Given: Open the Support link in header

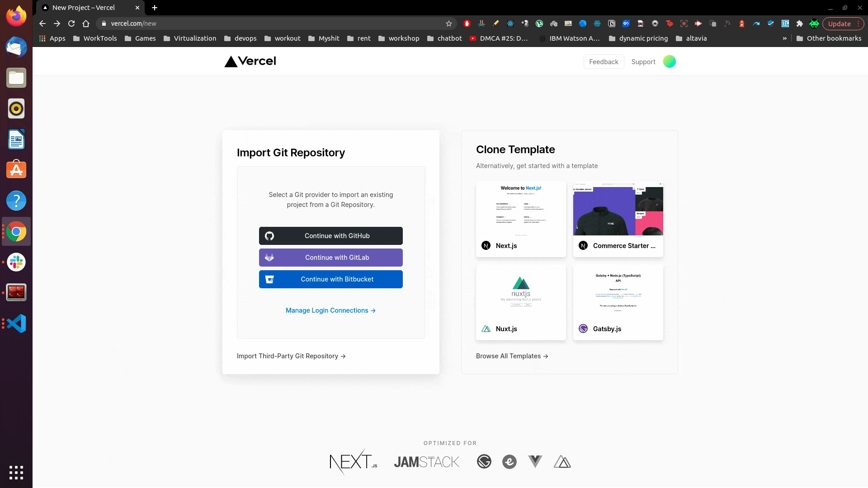Looking at the screenshot, I should (x=643, y=62).
